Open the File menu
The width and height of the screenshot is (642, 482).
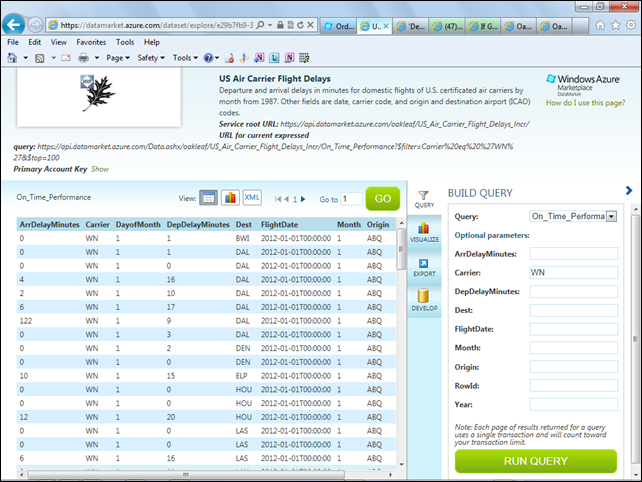point(13,42)
